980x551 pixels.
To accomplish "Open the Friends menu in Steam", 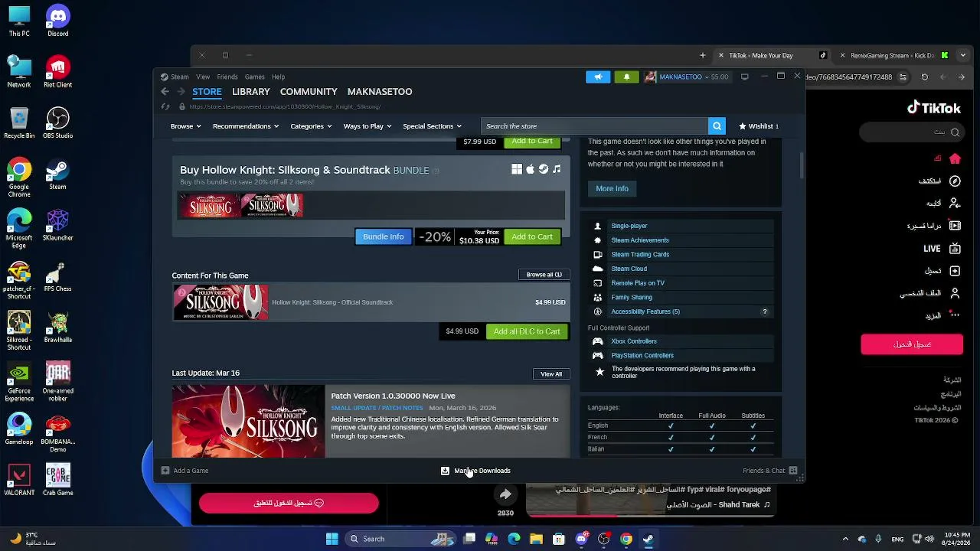I will (227, 77).
